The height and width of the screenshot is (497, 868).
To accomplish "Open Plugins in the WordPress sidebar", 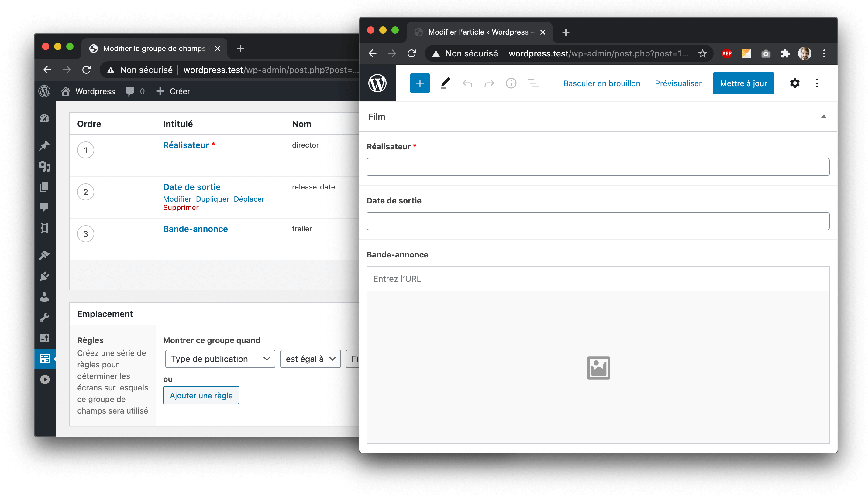I will point(44,276).
